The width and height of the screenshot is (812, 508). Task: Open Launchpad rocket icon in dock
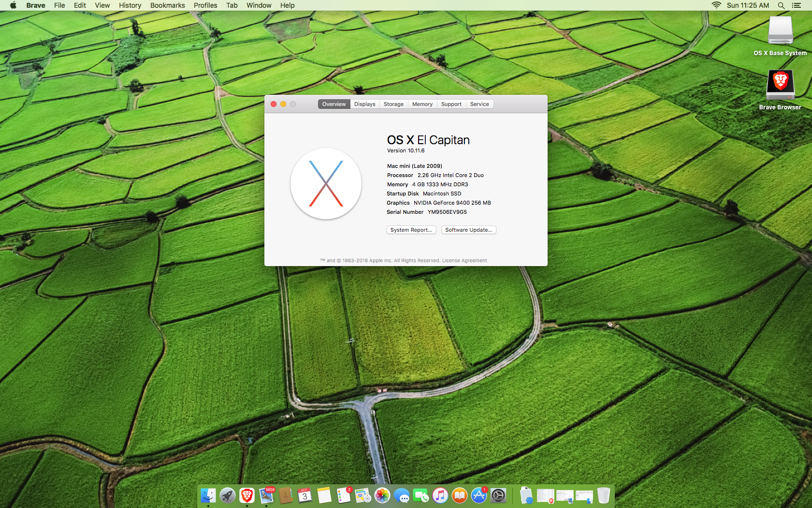coord(228,495)
